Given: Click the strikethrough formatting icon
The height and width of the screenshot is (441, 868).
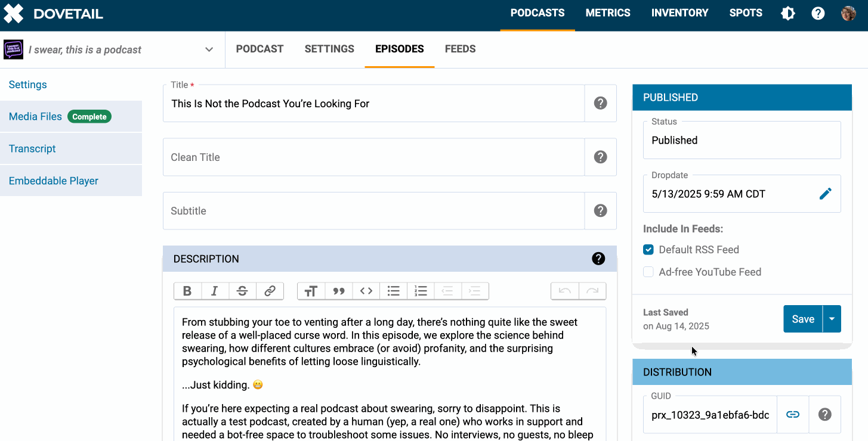Looking at the screenshot, I should [242, 291].
